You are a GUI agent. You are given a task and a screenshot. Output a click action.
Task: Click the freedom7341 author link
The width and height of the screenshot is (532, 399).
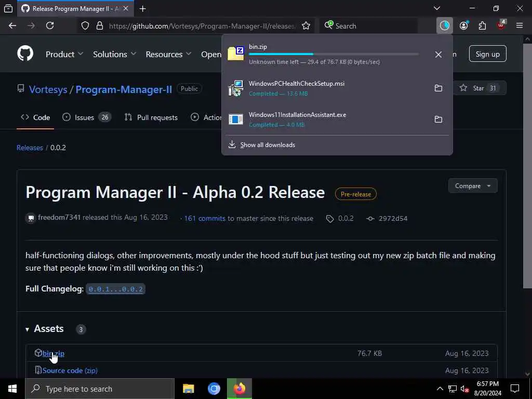click(59, 218)
